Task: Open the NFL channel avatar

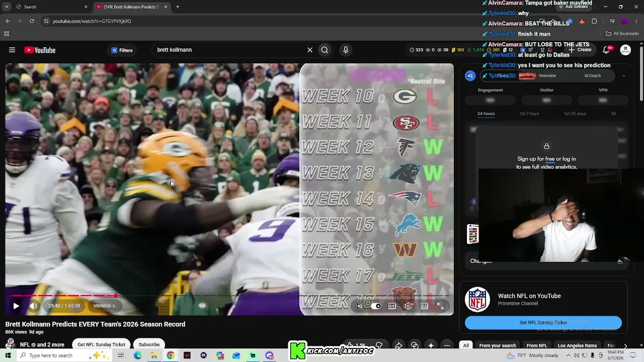Action: click(10, 344)
